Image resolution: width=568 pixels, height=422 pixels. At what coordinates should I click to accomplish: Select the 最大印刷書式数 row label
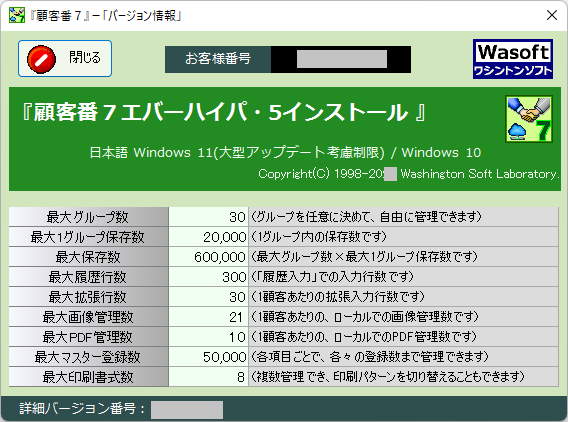point(89,377)
